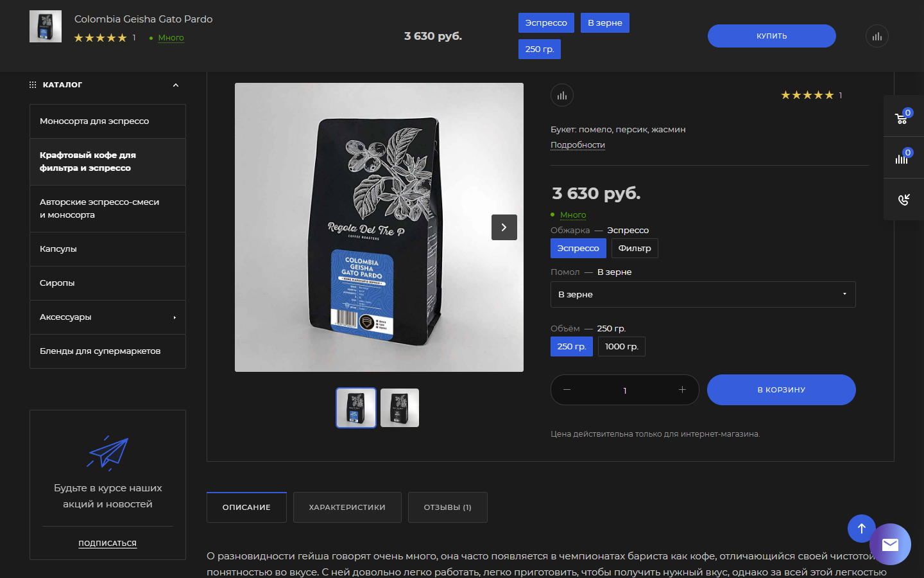Increase quantity with the plus button
Viewport: 924px width, 578px height.
(682, 390)
